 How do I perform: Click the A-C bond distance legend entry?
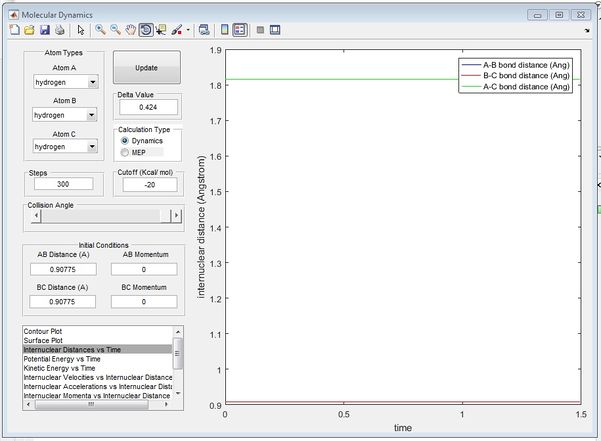(516, 87)
